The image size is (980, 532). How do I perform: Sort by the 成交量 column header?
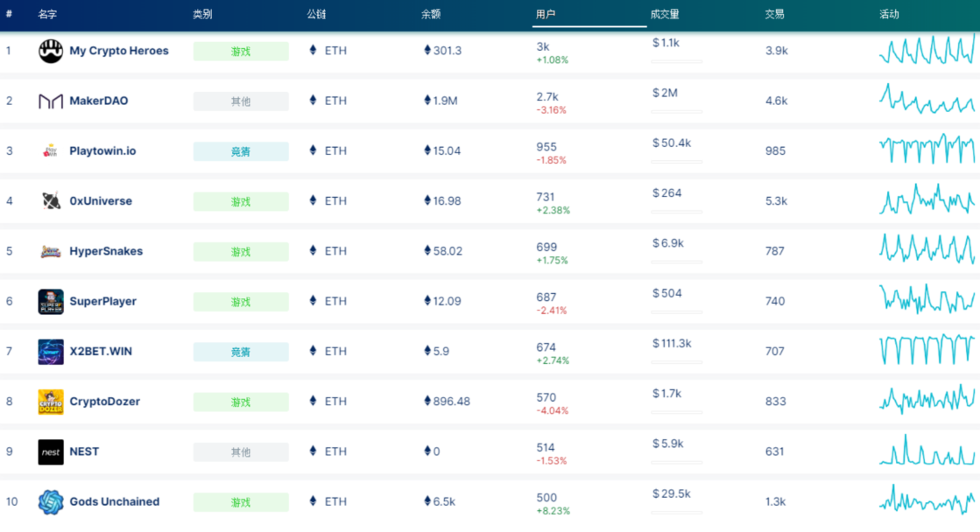coord(665,14)
